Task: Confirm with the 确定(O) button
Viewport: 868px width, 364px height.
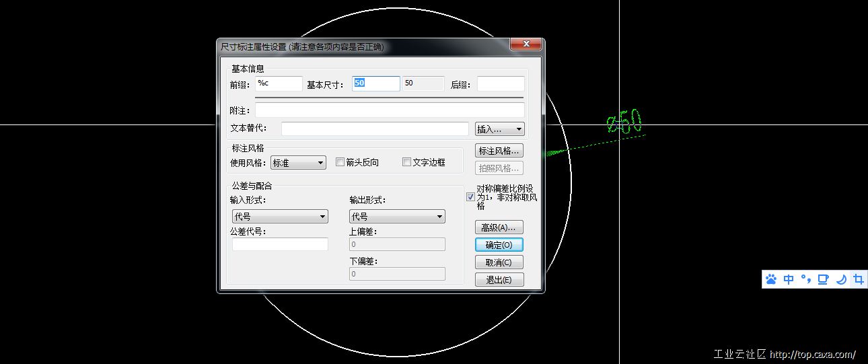Action: (x=499, y=245)
